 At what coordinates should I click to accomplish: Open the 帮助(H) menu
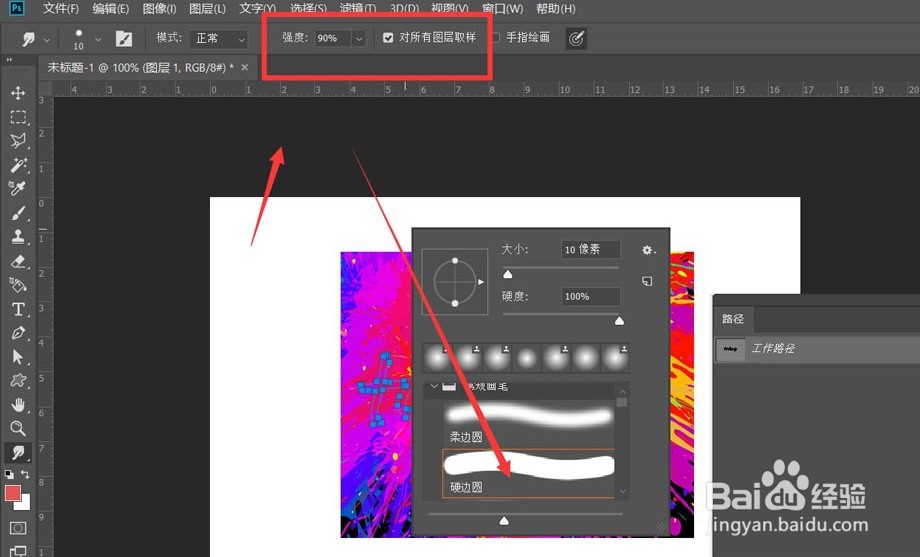pyautogui.click(x=556, y=9)
